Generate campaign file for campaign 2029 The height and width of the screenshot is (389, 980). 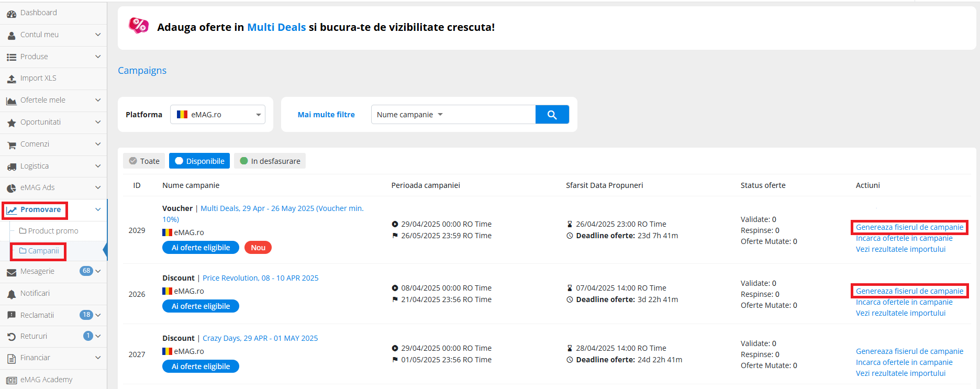pyautogui.click(x=909, y=227)
